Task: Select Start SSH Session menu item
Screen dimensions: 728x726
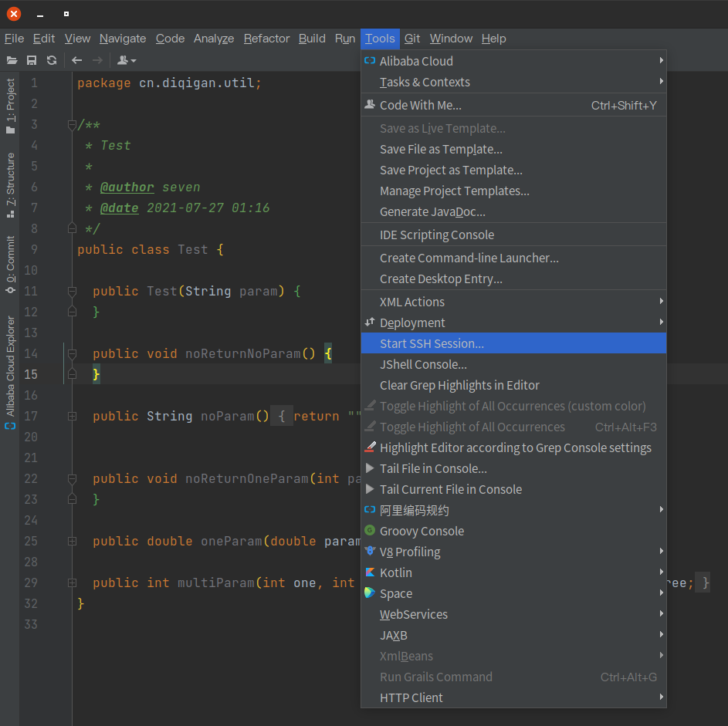Action: [513, 343]
